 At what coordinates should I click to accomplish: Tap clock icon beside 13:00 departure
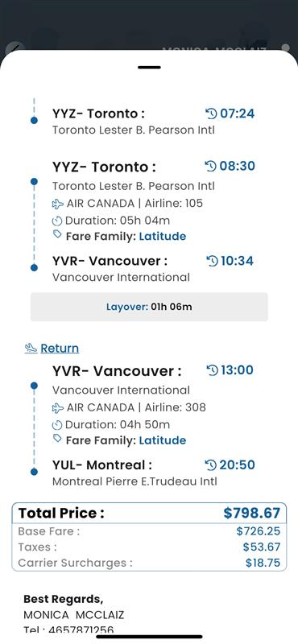pyautogui.click(x=212, y=370)
